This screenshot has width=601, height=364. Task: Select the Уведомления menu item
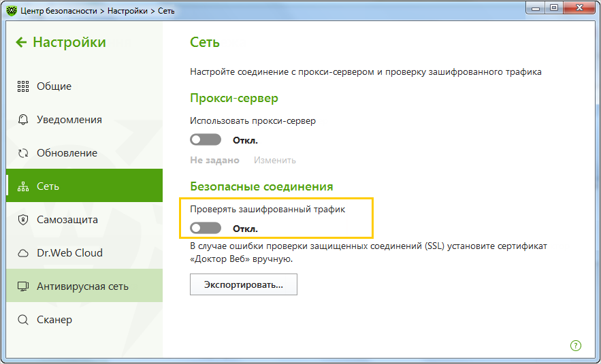point(69,120)
